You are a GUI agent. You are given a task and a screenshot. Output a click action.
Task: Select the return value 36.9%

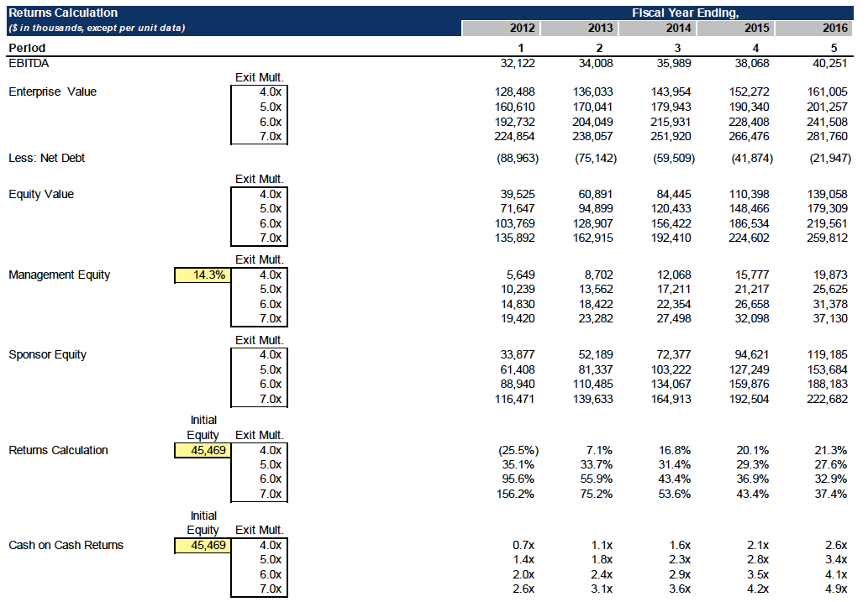752,479
